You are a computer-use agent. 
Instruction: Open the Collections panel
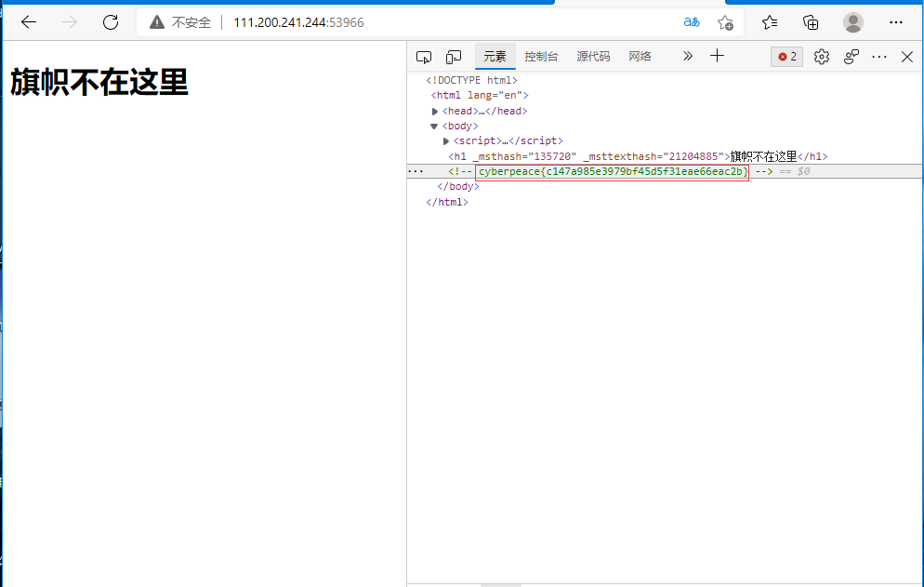point(811,22)
